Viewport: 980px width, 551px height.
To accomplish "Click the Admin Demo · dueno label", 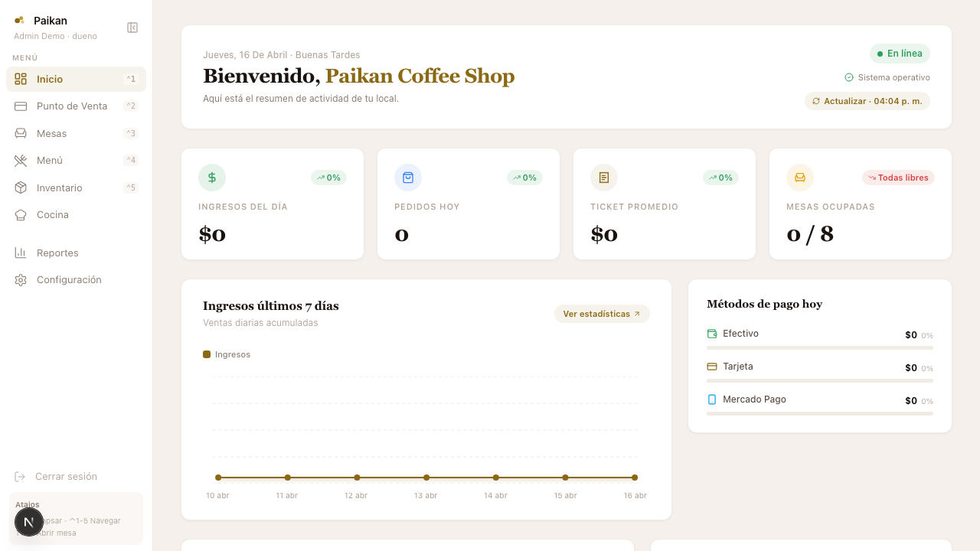I will tap(55, 36).
